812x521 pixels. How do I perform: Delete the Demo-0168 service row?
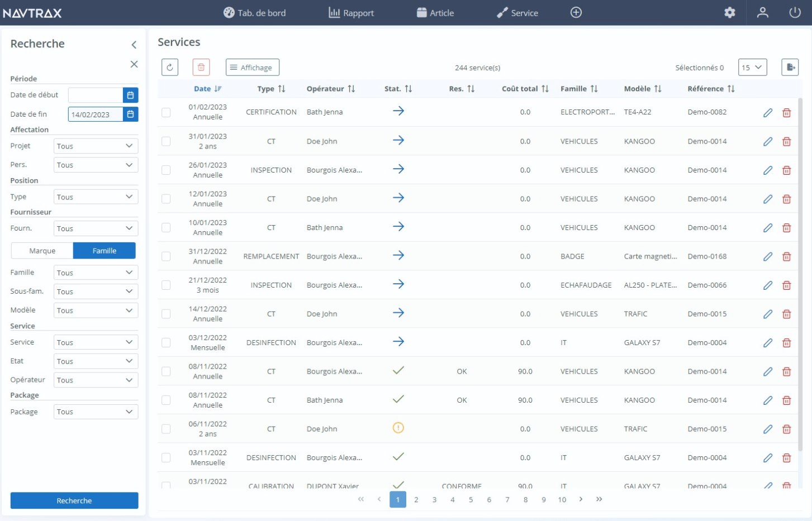tap(786, 256)
